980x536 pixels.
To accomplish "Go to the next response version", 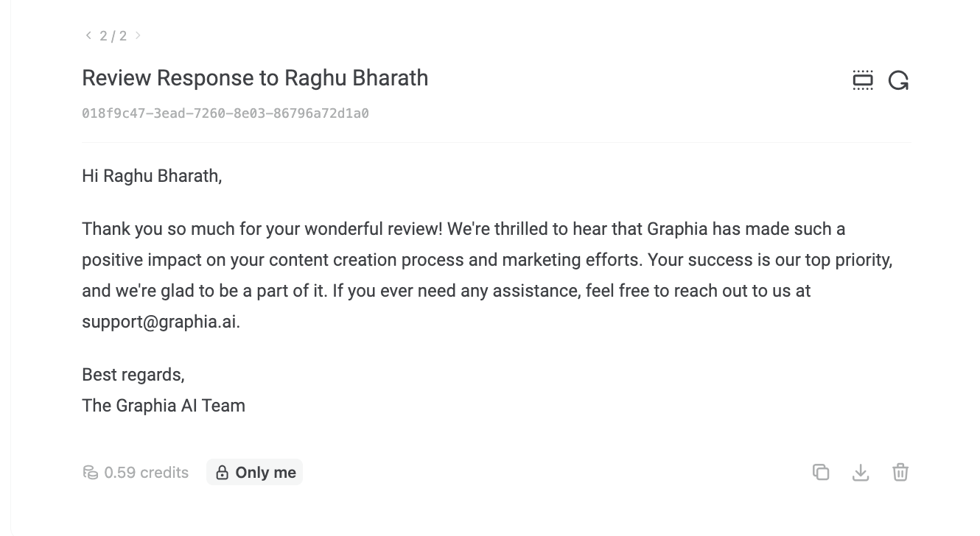I will coord(138,35).
